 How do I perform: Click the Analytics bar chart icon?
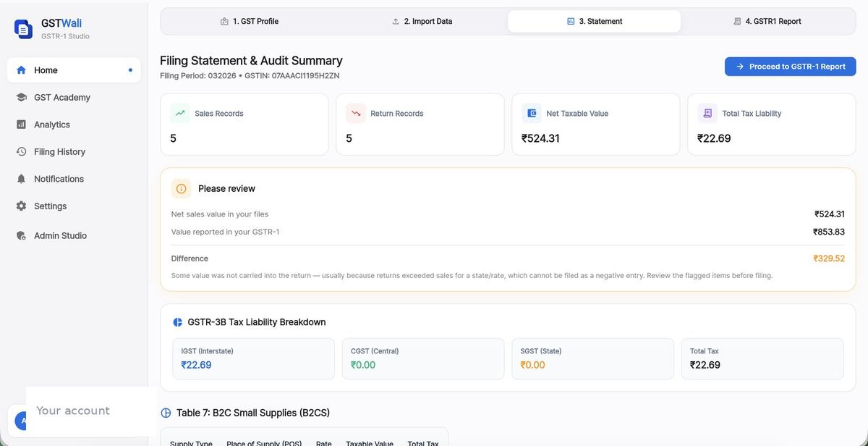21,125
